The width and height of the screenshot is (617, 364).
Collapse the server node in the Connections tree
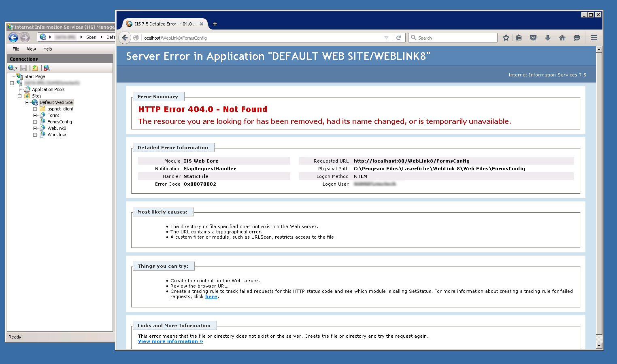pyautogui.click(x=12, y=83)
